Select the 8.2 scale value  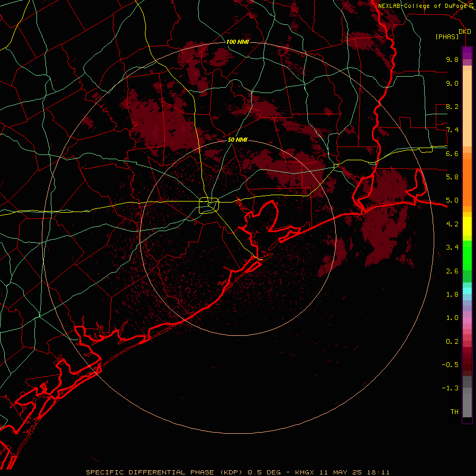[x=452, y=106]
